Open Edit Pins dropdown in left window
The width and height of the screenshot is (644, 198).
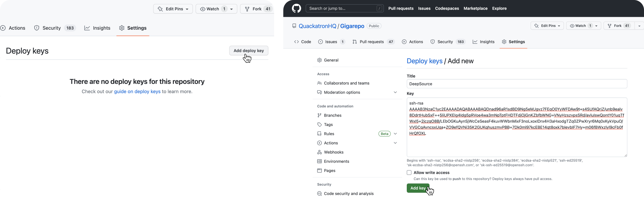tap(173, 9)
